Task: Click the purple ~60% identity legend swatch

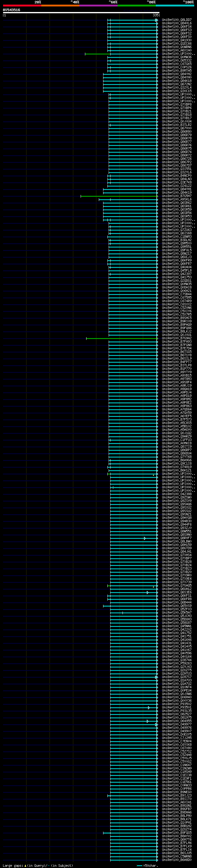Action: click(99, 6)
